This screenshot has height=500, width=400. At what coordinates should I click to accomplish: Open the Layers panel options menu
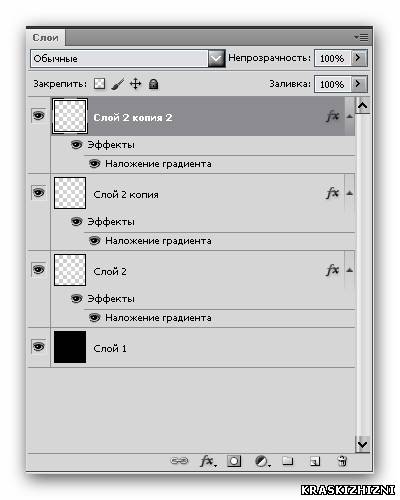[361, 37]
